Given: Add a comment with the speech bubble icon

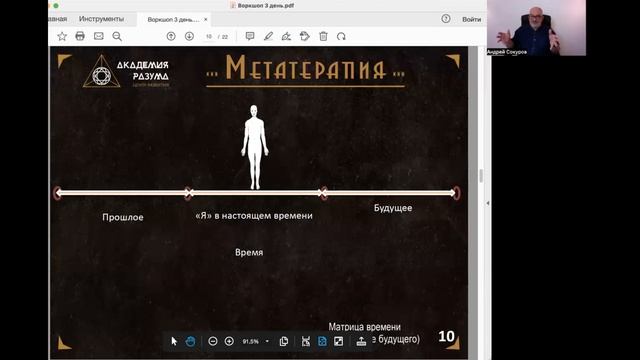Looking at the screenshot, I should click(x=250, y=36).
